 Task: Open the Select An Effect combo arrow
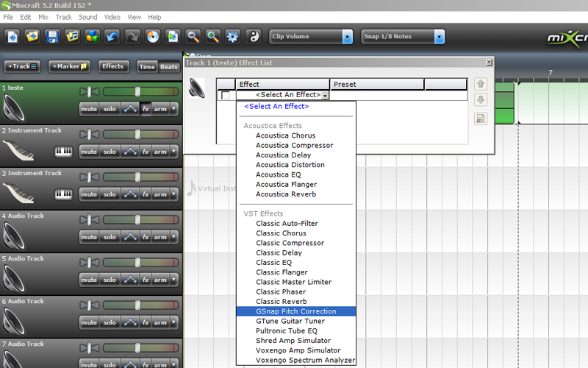coord(325,96)
